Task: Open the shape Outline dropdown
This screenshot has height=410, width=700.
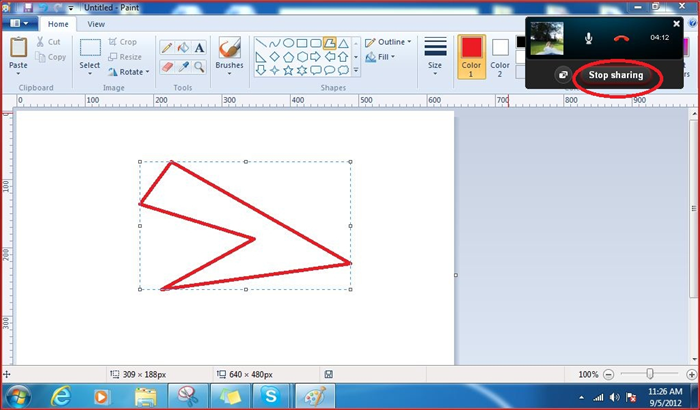Action: (x=388, y=42)
